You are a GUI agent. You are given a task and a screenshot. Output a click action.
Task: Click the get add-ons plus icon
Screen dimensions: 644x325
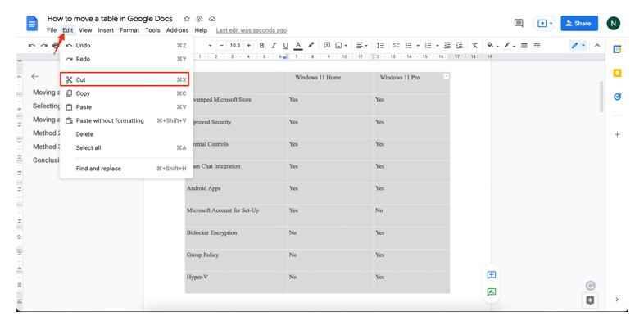(617, 134)
